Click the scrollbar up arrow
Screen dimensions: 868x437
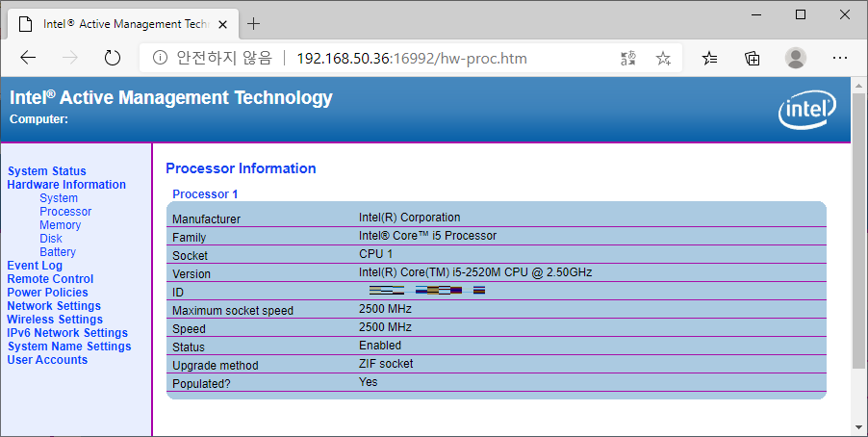point(858,86)
